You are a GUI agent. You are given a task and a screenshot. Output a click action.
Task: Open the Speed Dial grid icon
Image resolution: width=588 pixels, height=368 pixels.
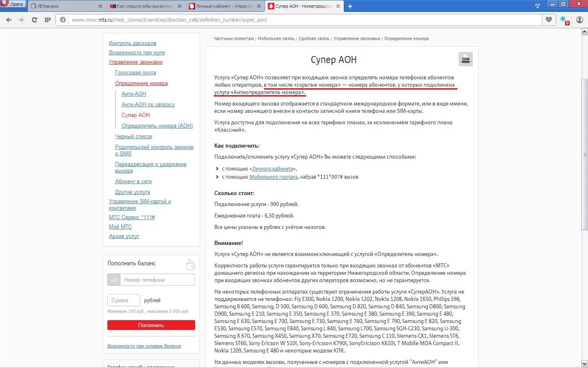coord(48,20)
